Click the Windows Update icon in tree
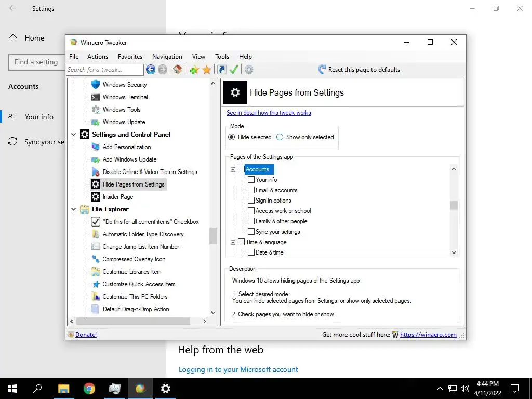Image resolution: width=532 pixels, height=399 pixels. point(96,122)
